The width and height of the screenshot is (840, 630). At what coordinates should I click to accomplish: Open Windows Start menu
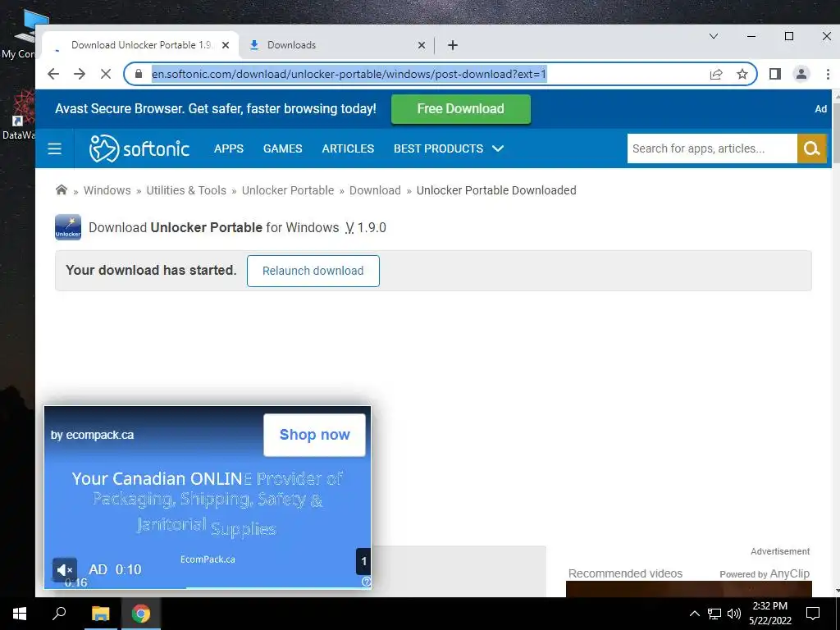click(20, 614)
